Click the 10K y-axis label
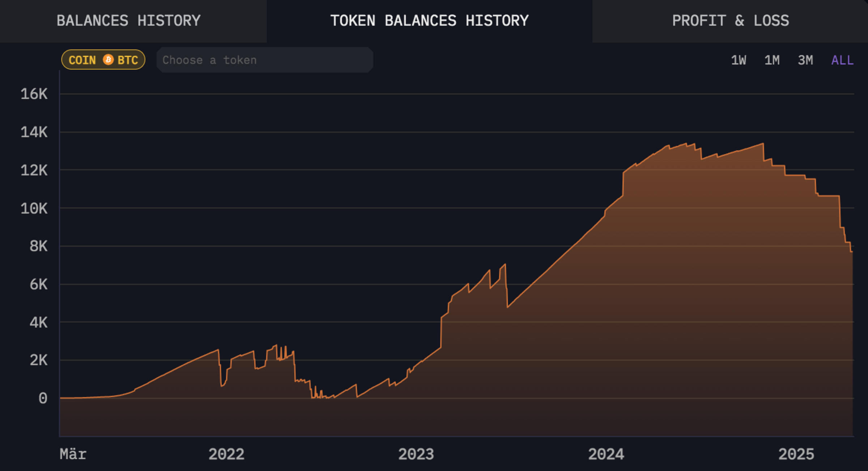This screenshot has height=471, width=868. pos(34,208)
